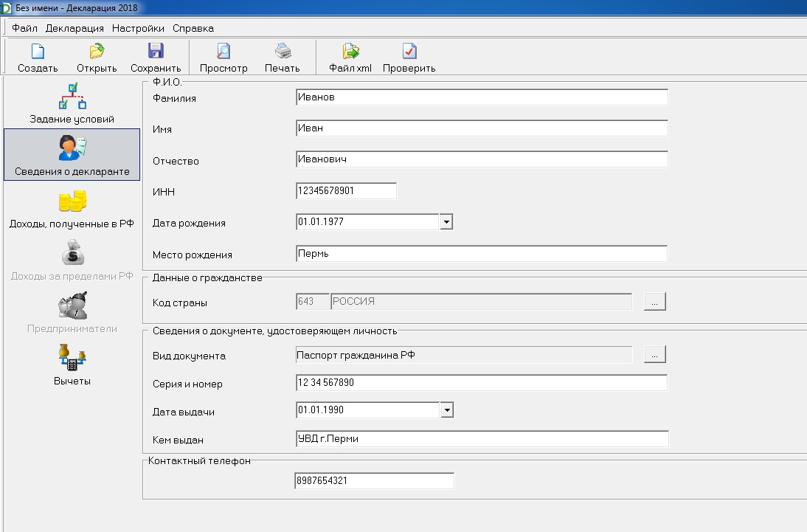Click the Отчество label
Image resolution: width=807 pixels, height=532 pixels.
click(x=176, y=161)
